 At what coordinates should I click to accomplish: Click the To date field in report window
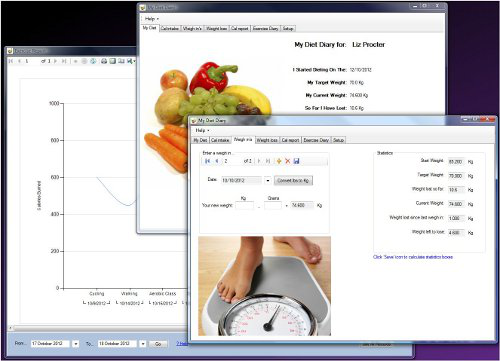click(x=117, y=344)
